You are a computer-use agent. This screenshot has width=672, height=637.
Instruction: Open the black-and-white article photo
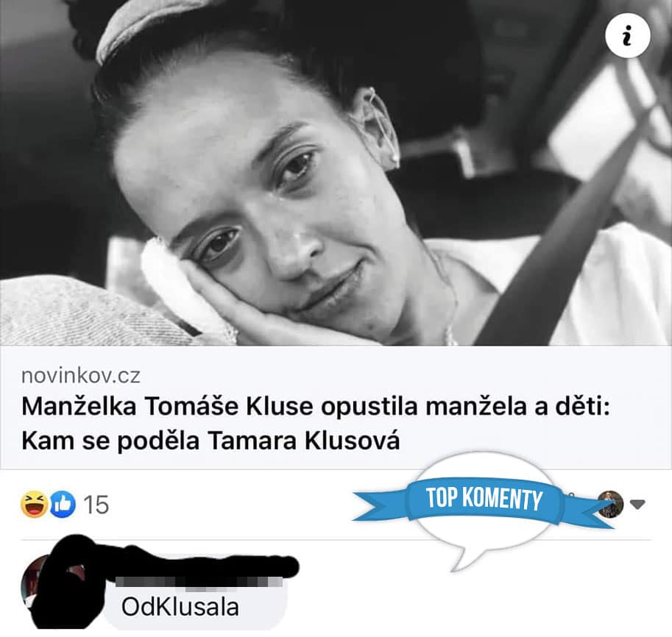(336, 173)
